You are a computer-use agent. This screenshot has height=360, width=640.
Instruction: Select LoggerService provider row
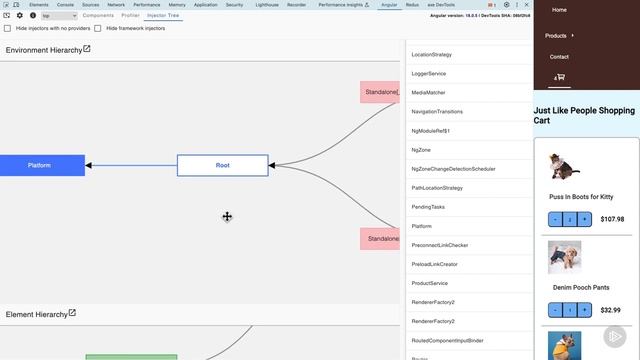pyautogui.click(x=469, y=74)
